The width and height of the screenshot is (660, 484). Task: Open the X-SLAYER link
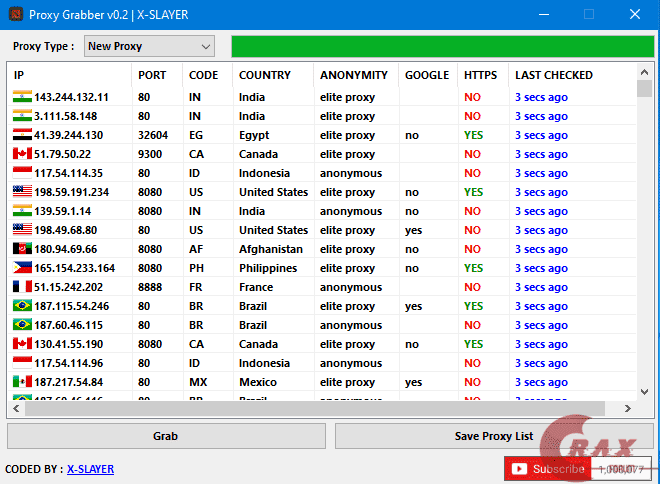[x=90, y=469]
